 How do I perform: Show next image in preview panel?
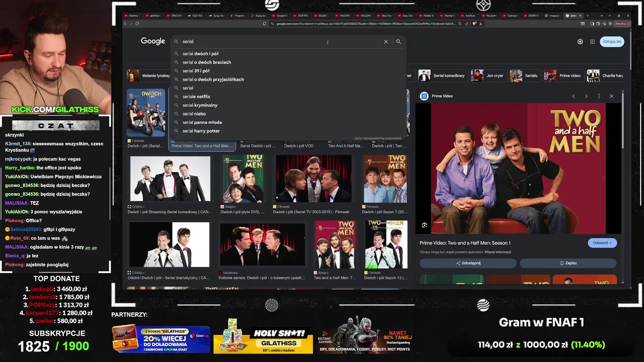click(x=586, y=96)
